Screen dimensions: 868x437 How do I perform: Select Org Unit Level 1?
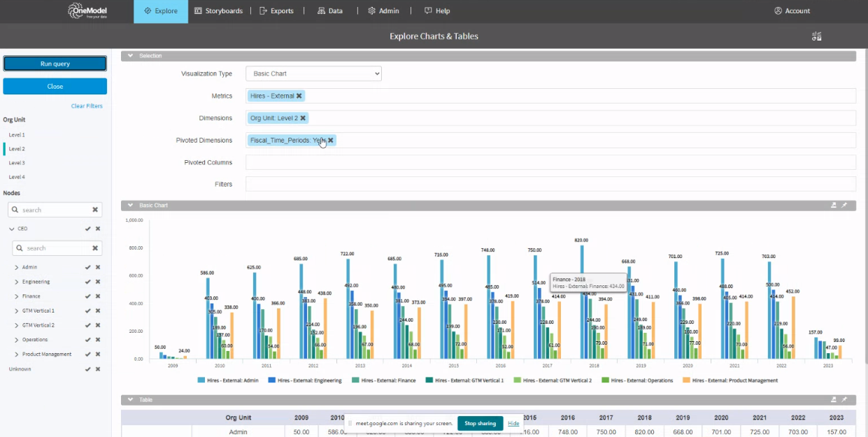tap(17, 135)
